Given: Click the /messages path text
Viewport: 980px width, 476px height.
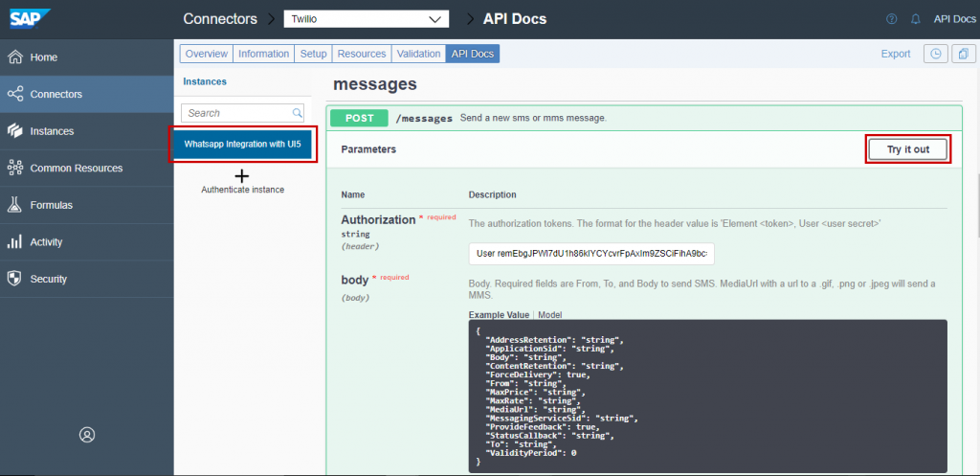Looking at the screenshot, I should point(424,118).
